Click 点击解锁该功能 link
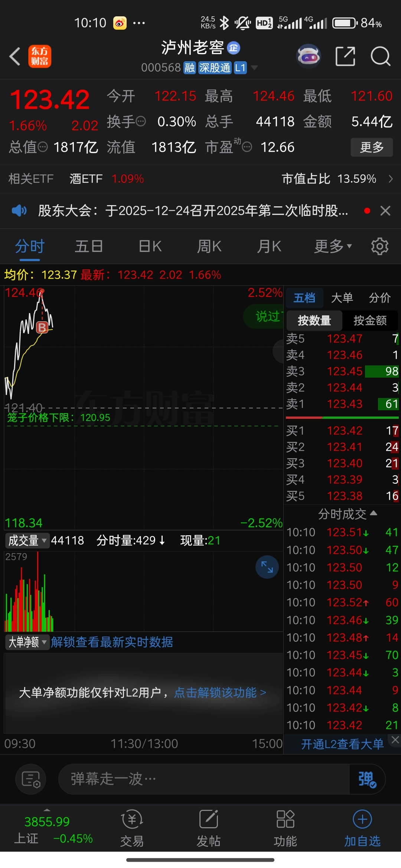 pos(220,693)
